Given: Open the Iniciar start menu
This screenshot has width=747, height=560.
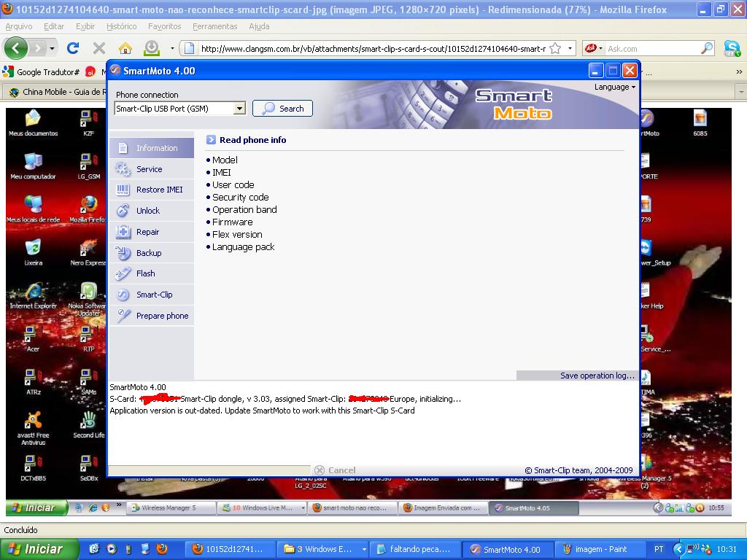Looking at the screenshot, I should (x=38, y=549).
